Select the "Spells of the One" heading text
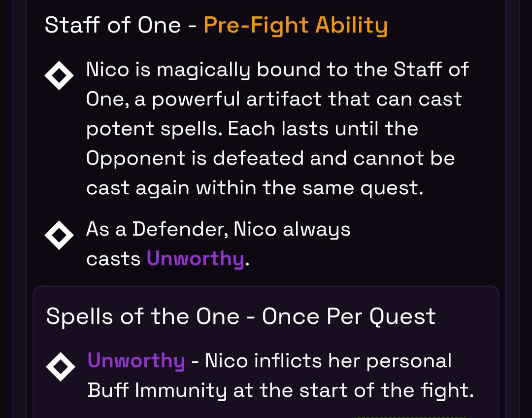 coord(143,316)
